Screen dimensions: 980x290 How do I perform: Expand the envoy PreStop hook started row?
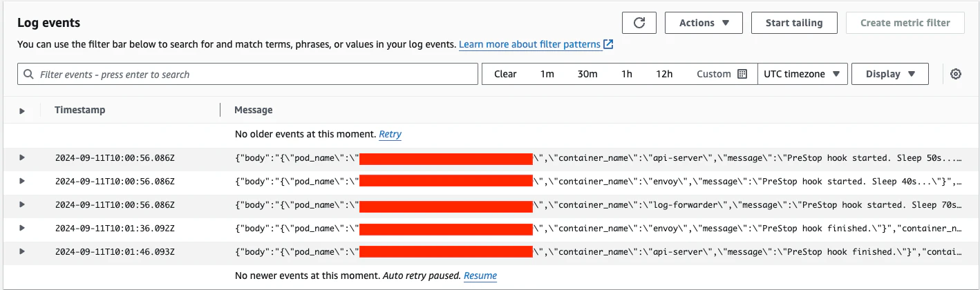pos(22,181)
